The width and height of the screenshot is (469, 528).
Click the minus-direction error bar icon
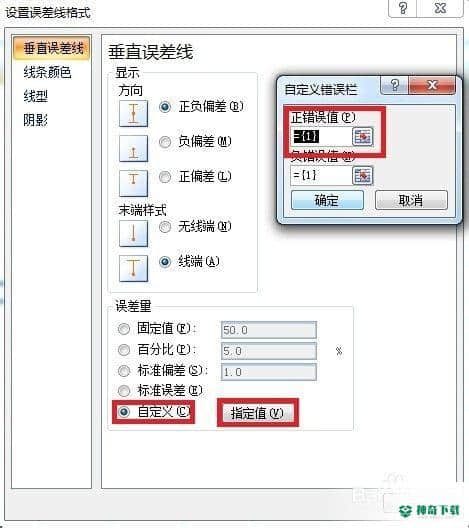tap(133, 148)
